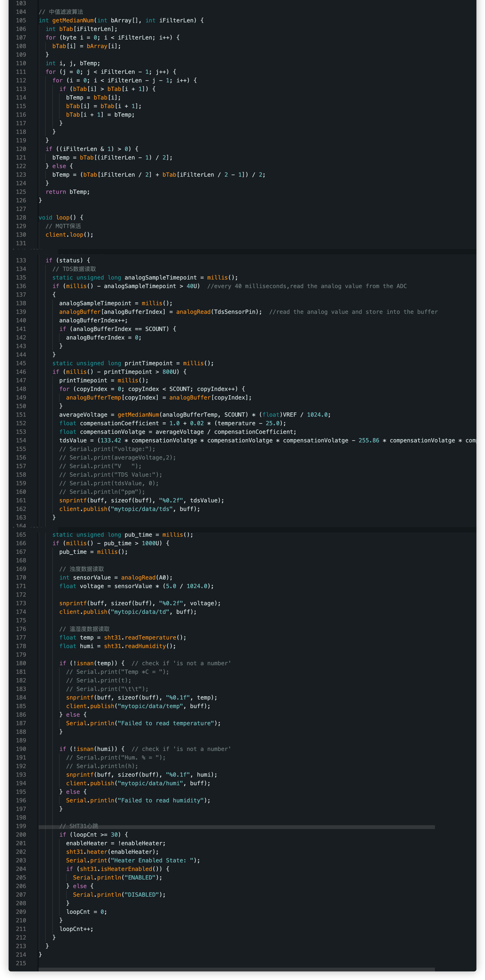
Task: Click the getMedianNum function name definition
Action: pos(73,20)
